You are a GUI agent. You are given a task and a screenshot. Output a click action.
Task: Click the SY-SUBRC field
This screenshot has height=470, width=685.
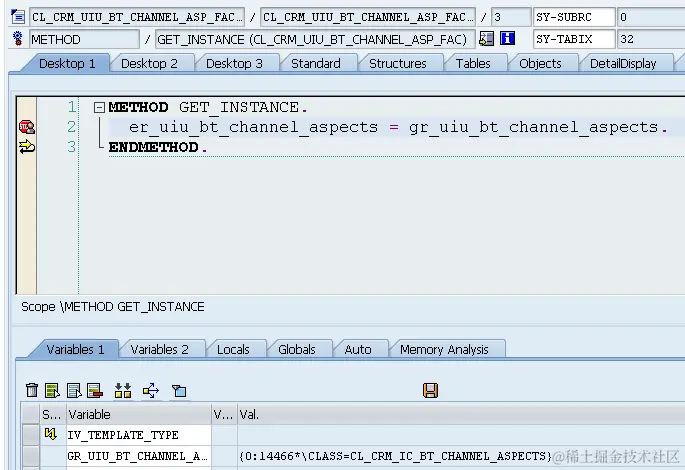tap(574, 17)
